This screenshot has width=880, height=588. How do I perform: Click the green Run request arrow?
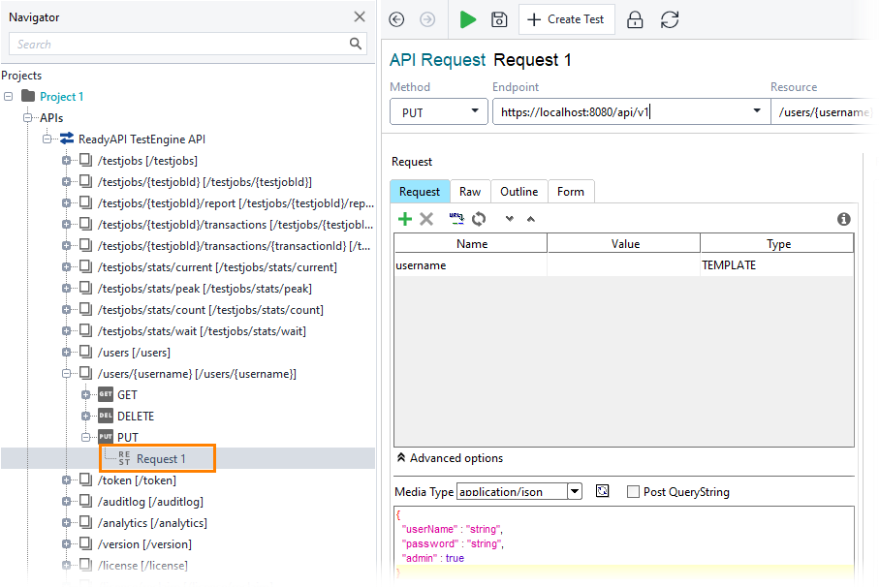[468, 19]
